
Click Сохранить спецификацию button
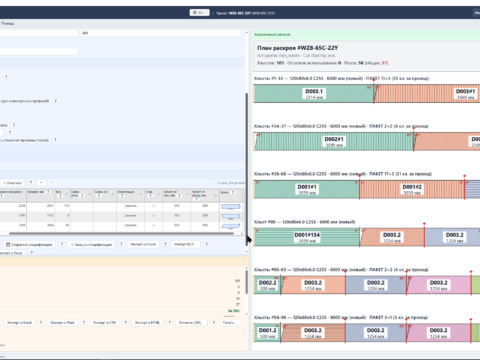pyautogui.click(x=30, y=244)
